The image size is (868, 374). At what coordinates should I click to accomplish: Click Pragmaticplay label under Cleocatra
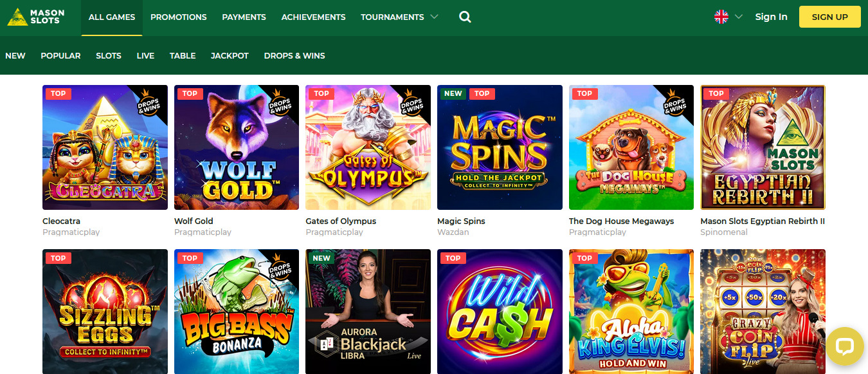point(71,232)
